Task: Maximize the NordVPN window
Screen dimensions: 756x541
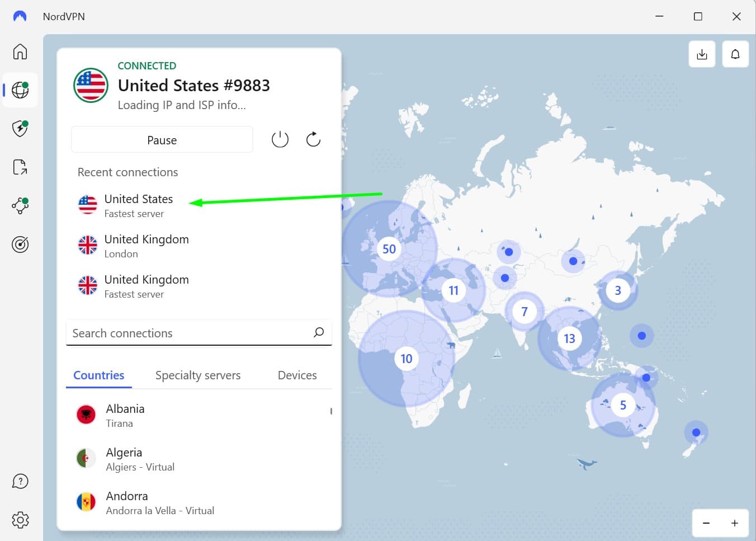Action: (698, 16)
